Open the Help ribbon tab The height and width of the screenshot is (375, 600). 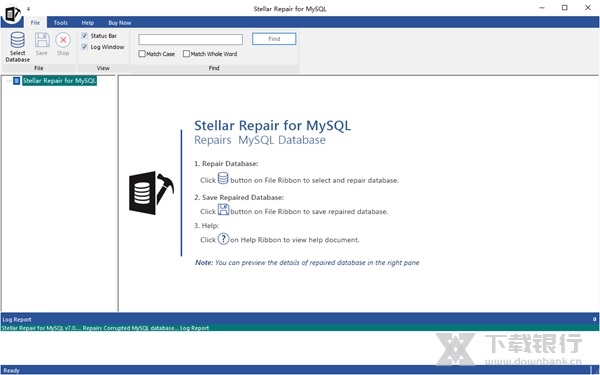[88, 23]
